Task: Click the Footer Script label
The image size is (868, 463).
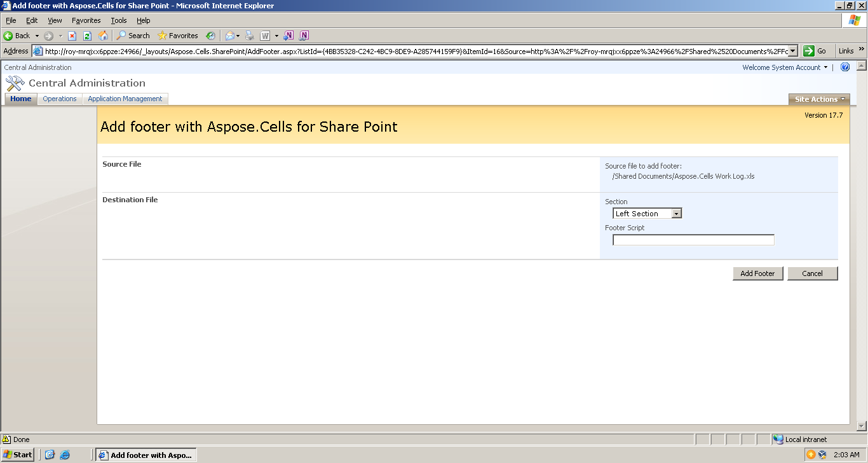Action: click(625, 228)
